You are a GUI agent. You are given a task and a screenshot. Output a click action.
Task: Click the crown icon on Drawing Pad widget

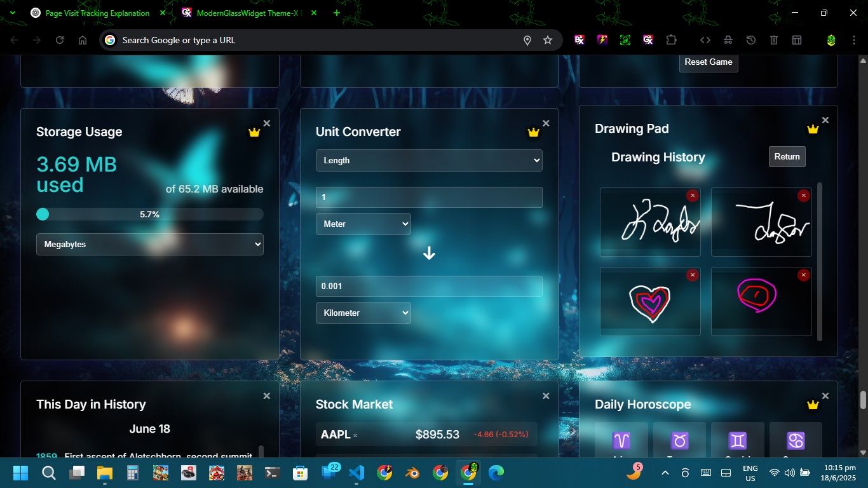point(813,129)
